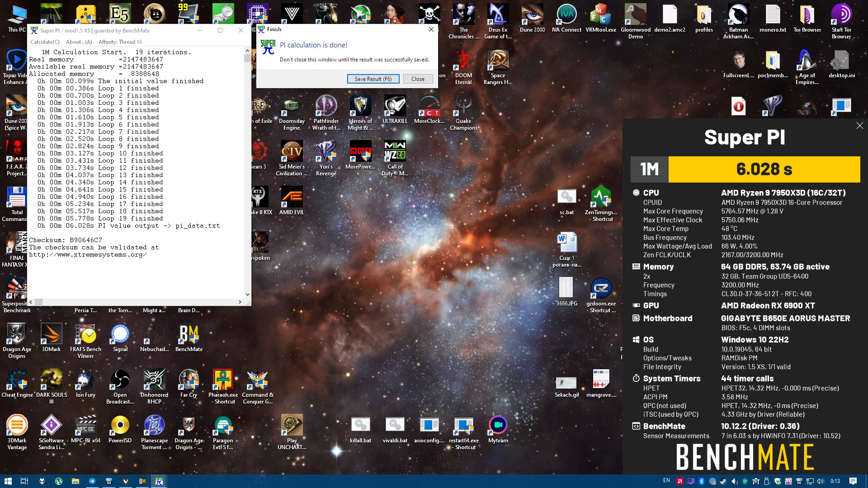868x488 pixels.
Task: Open About...(A) menu in Super PI
Action: pos(79,42)
